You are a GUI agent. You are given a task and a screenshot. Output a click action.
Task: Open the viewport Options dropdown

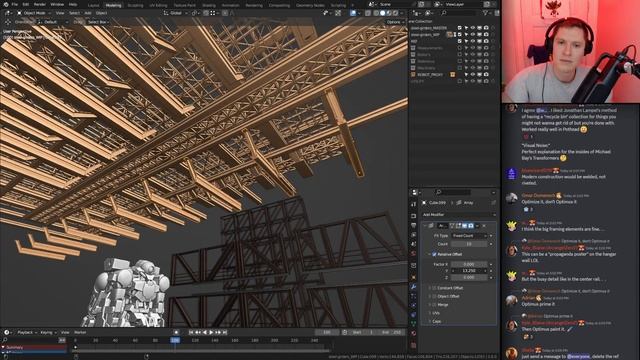click(x=395, y=22)
